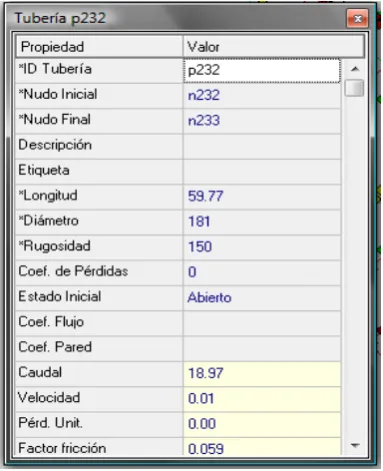Select the Nudo Inicial value n232
The height and width of the screenshot is (471, 383).
(262, 96)
